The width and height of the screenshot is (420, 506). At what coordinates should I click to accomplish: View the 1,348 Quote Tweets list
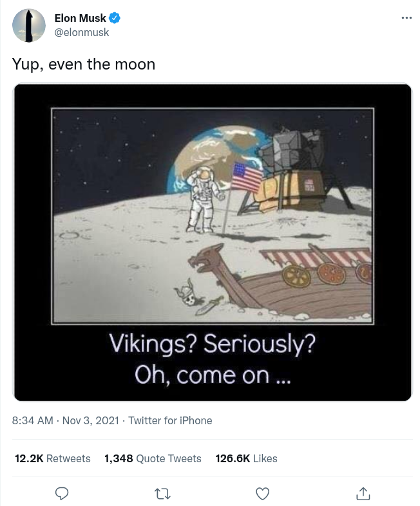153,458
